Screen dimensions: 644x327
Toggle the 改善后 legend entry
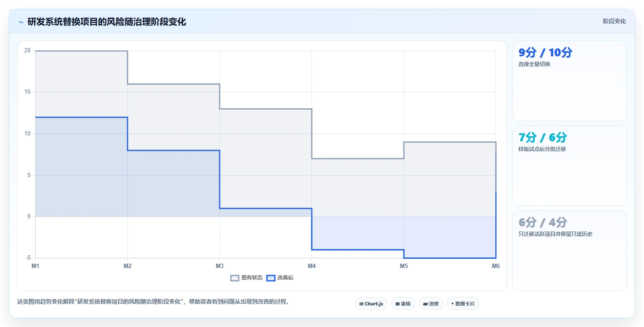point(281,278)
